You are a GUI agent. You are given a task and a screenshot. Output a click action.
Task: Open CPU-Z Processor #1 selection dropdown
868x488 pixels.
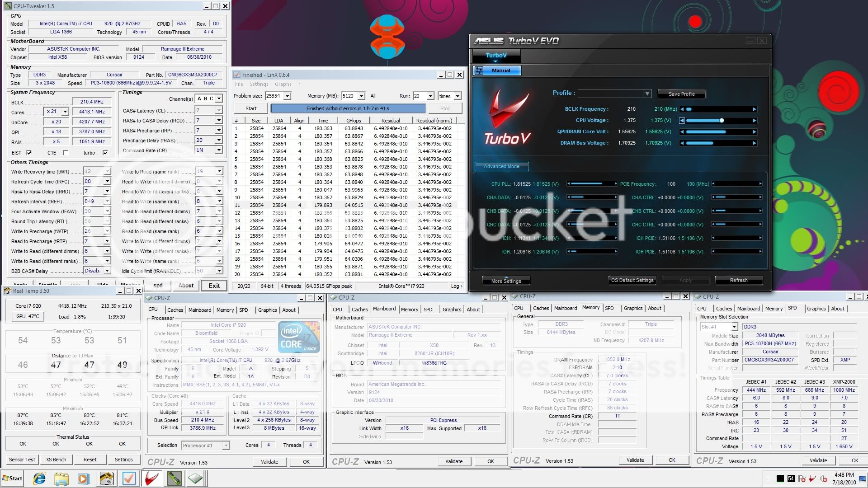[226, 446]
